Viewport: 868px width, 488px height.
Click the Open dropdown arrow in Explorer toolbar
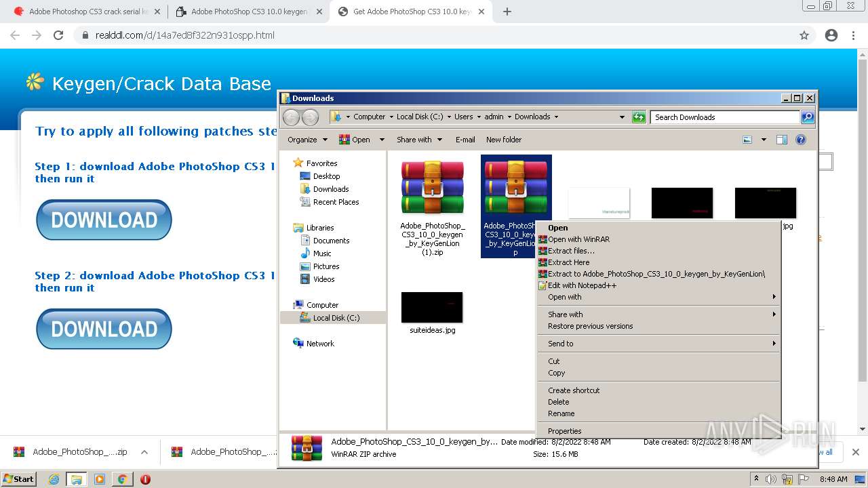pyautogui.click(x=382, y=140)
